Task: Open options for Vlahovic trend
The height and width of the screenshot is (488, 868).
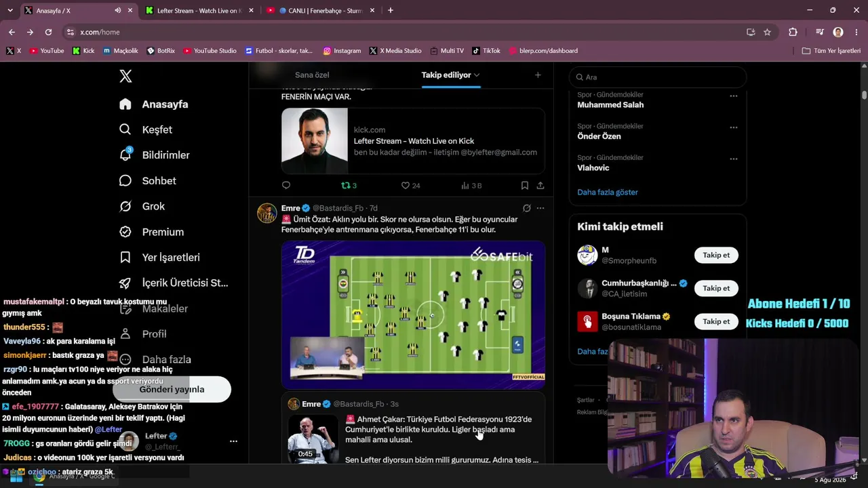Action: [x=733, y=159]
